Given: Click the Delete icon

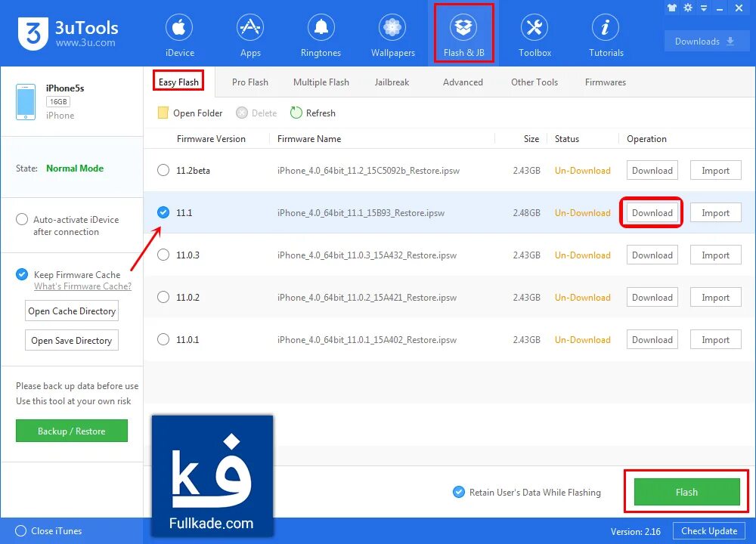Looking at the screenshot, I should (x=242, y=113).
